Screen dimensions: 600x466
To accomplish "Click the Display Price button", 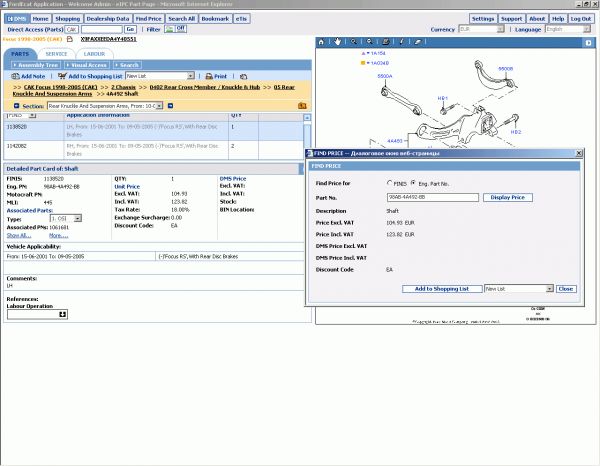I will coord(507,198).
